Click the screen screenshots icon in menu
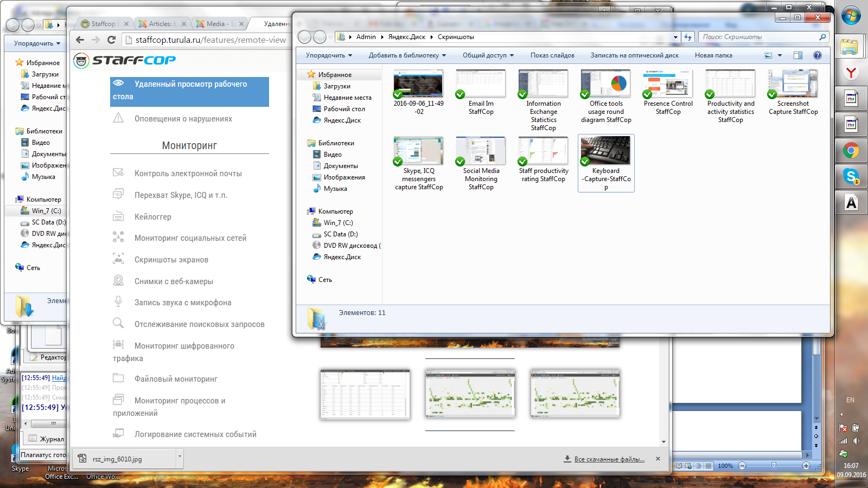 pyautogui.click(x=118, y=259)
